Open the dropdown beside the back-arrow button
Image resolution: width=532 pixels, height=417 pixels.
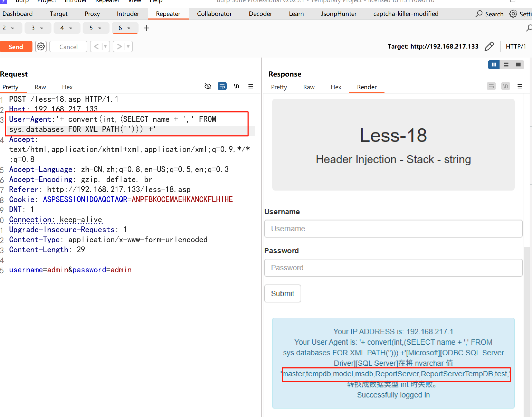point(105,46)
